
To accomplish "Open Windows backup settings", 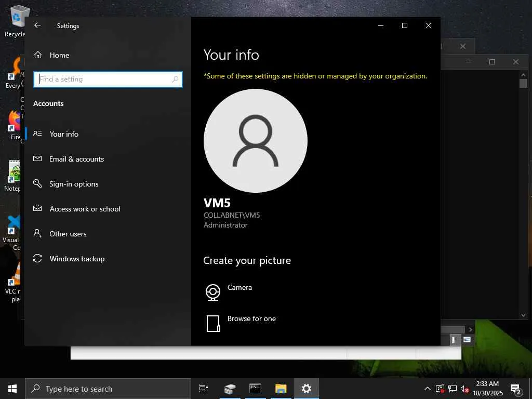I will click(69, 259).
